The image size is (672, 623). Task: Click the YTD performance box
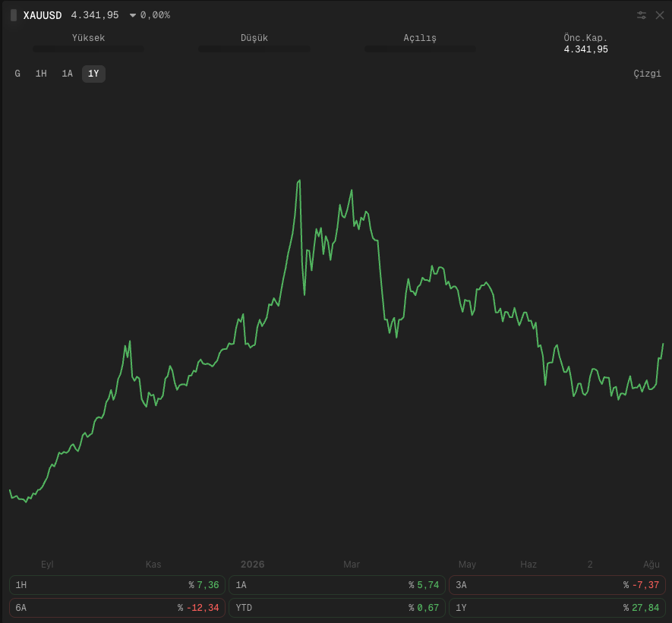(x=337, y=608)
